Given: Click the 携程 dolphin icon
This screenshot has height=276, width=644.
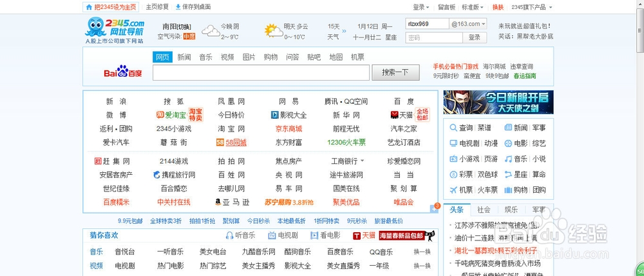Looking at the screenshot, I should (156, 175).
